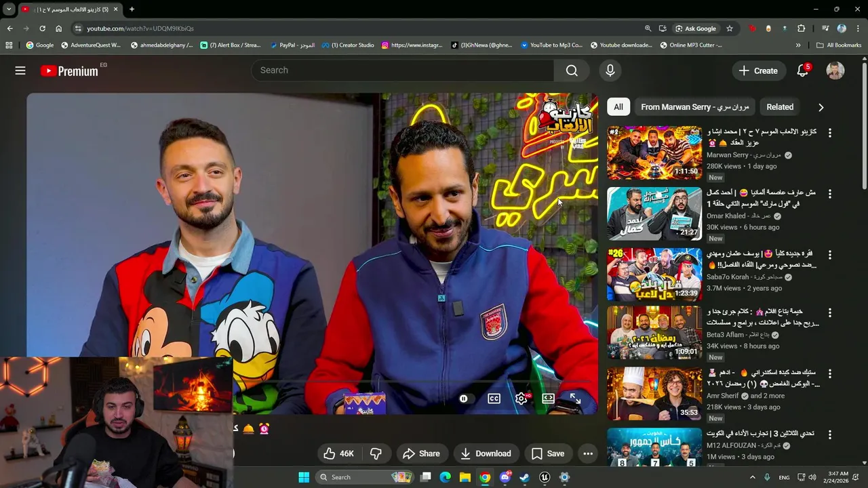Image resolution: width=868 pixels, height=488 pixels.
Task: Click the YouTube search input field
Action: (x=403, y=70)
